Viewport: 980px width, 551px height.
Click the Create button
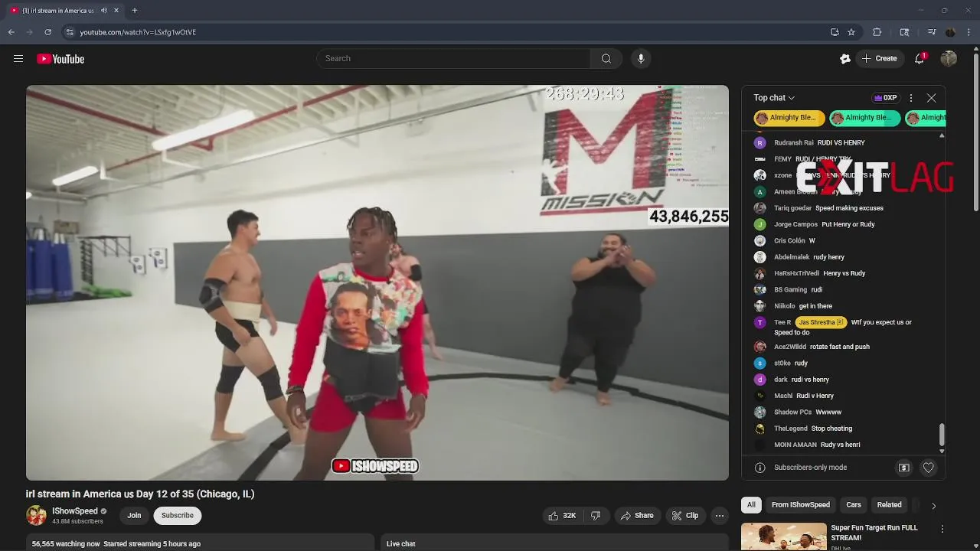coord(879,59)
